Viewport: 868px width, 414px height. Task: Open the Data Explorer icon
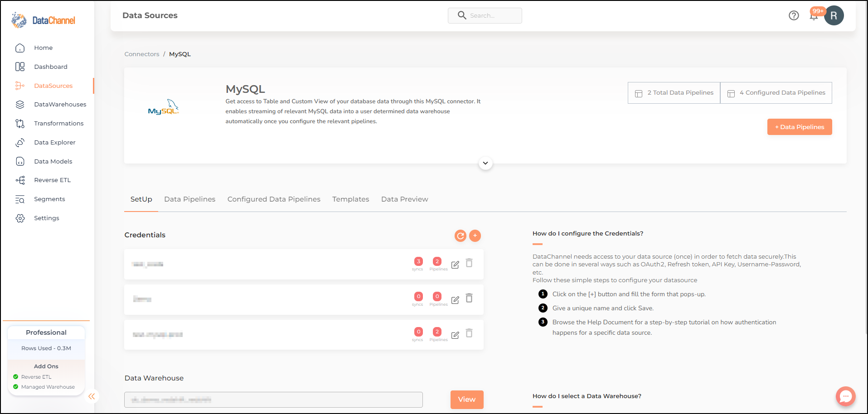[20, 142]
